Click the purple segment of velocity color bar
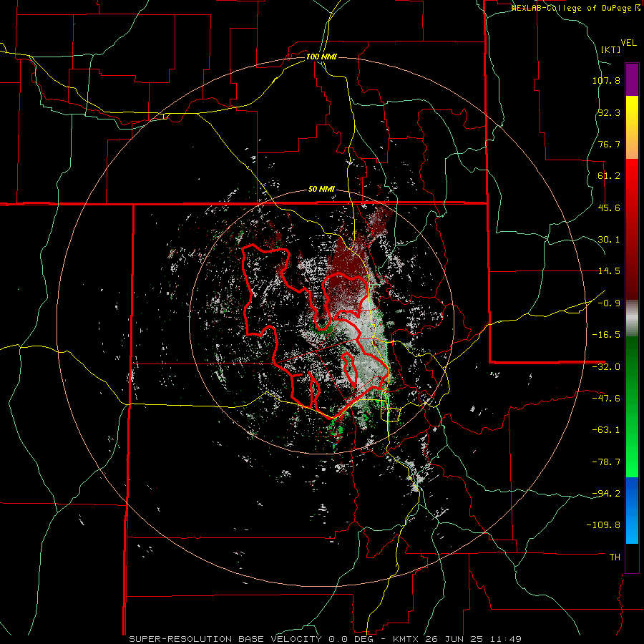 [x=632, y=79]
